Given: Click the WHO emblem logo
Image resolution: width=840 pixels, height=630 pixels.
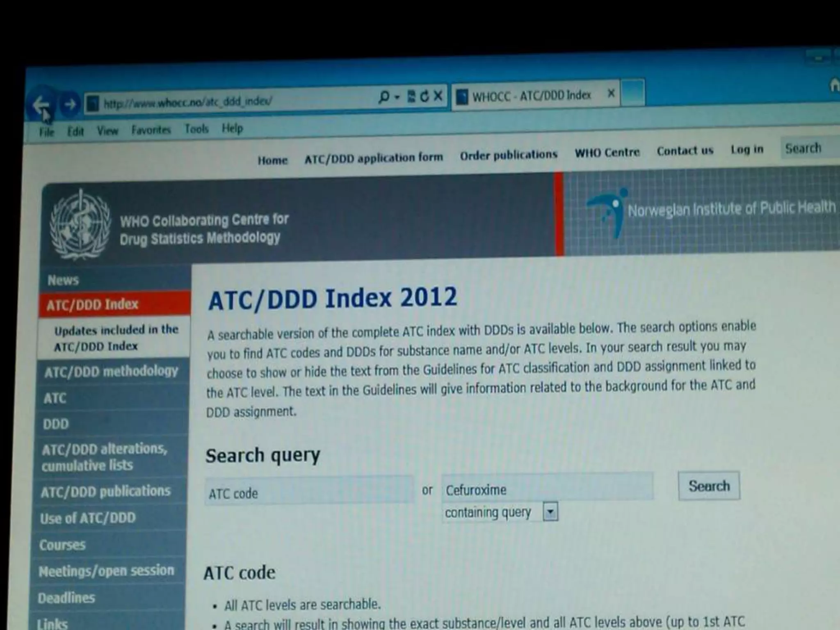Looking at the screenshot, I should click(x=80, y=224).
